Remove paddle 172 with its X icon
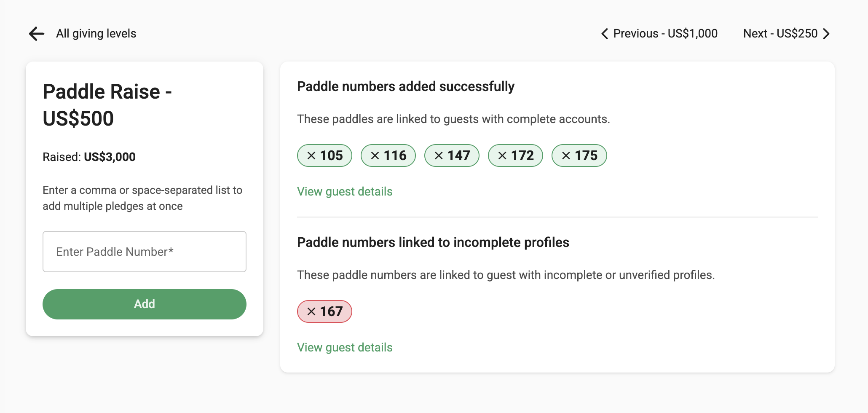Image resolution: width=868 pixels, height=413 pixels. click(x=502, y=156)
